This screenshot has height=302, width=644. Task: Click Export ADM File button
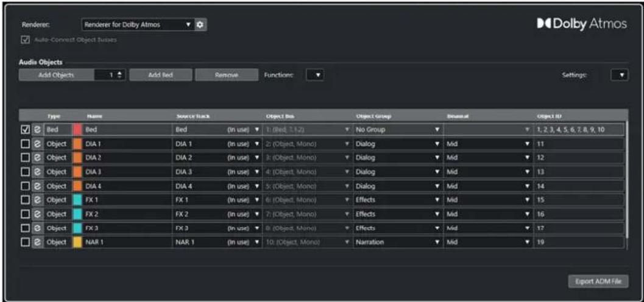pyautogui.click(x=598, y=281)
